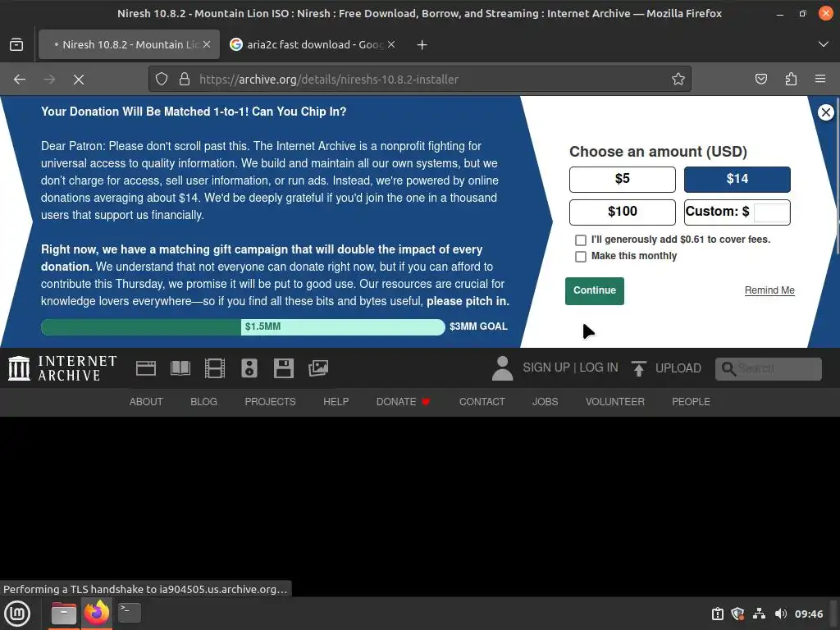
Task: Browse Texts book icon
Action: pyautogui.click(x=180, y=368)
